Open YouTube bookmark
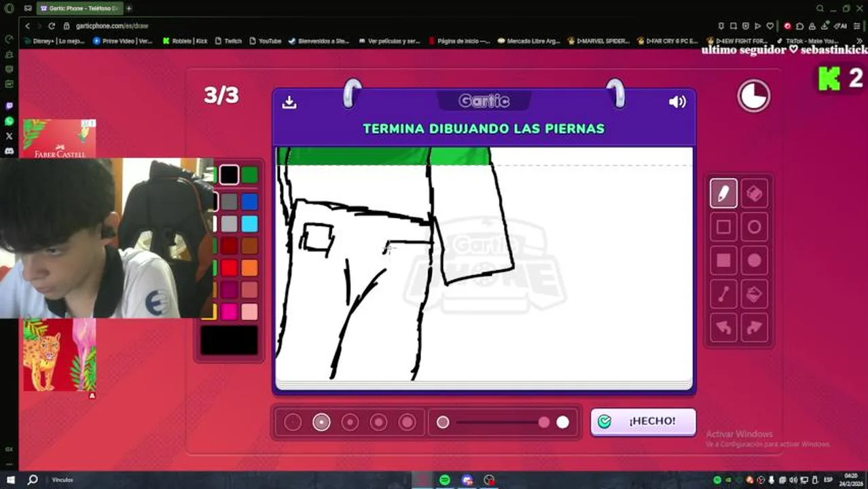 (265, 41)
